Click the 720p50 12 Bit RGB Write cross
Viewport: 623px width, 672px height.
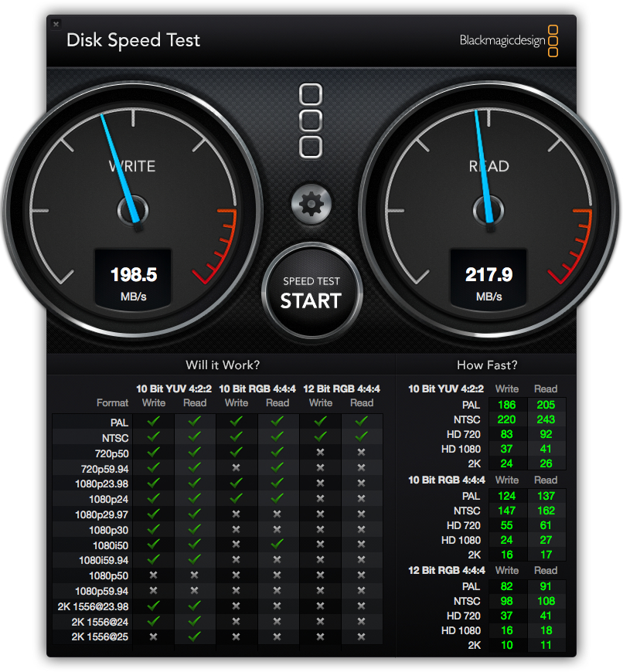pyautogui.click(x=320, y=453)
